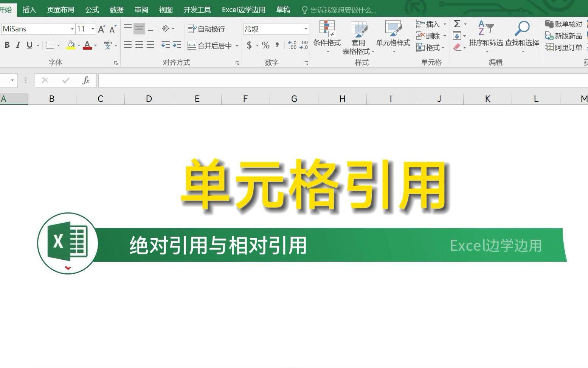Apply conditional formatting 条件格式
Viewport: 588px width, 368px height.
click(x=327, y=37)
